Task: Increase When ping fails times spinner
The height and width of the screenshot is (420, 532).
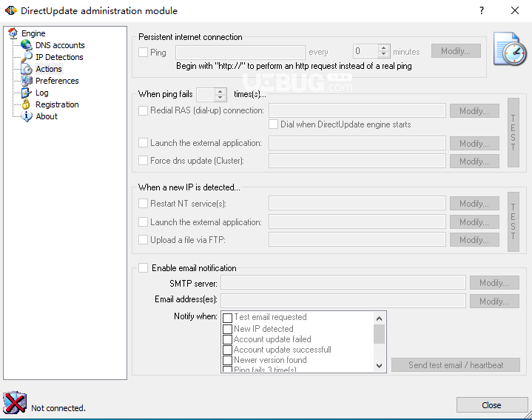Action: (x=220, y=91)
